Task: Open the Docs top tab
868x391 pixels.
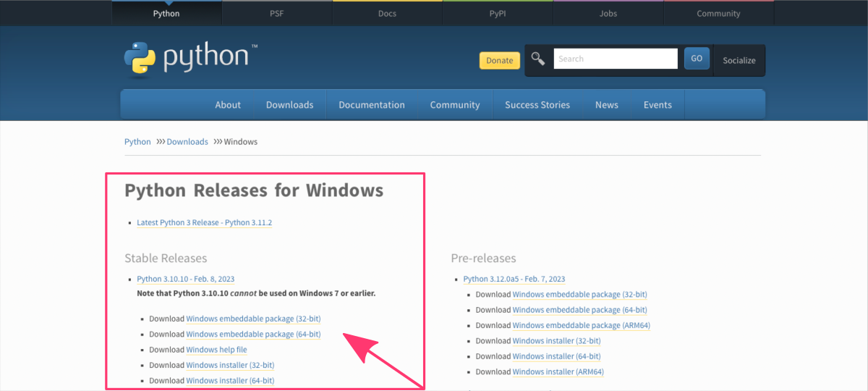Action: coord(388,13)
